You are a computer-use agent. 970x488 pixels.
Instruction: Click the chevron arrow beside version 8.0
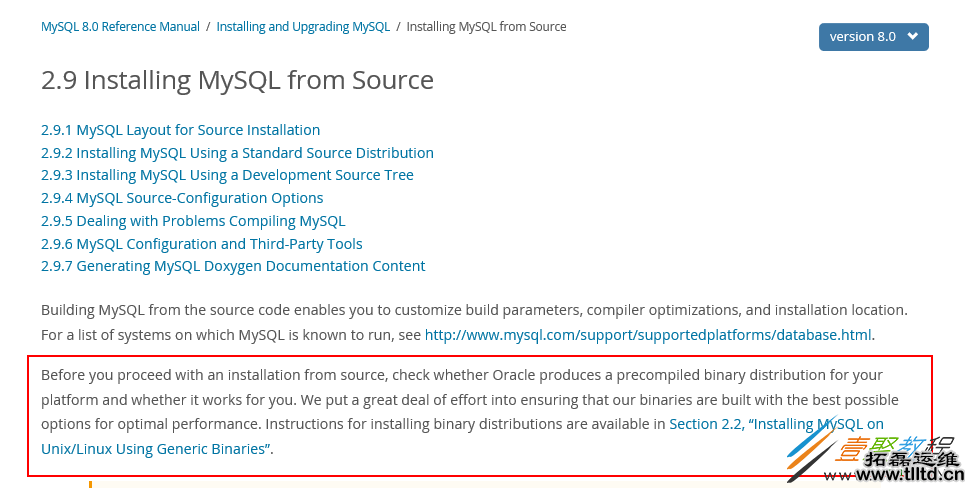pos(912,37)
